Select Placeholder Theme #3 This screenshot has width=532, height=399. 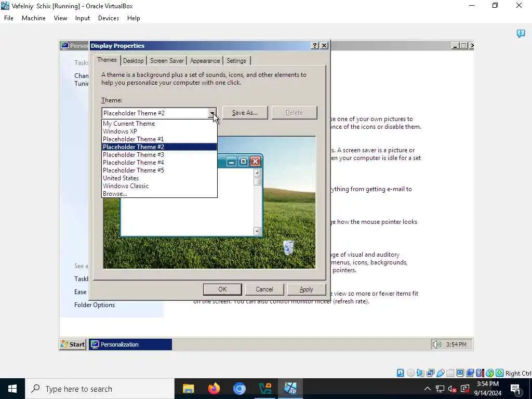(159, 155)
